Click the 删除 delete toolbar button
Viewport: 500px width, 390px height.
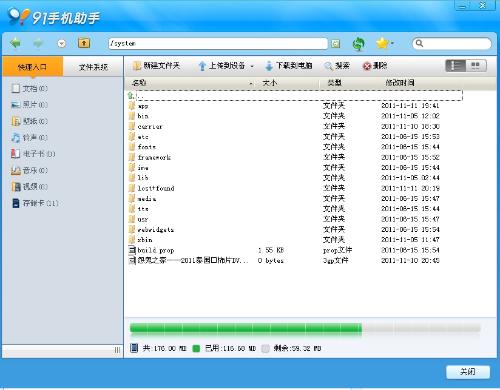point(375,66)
